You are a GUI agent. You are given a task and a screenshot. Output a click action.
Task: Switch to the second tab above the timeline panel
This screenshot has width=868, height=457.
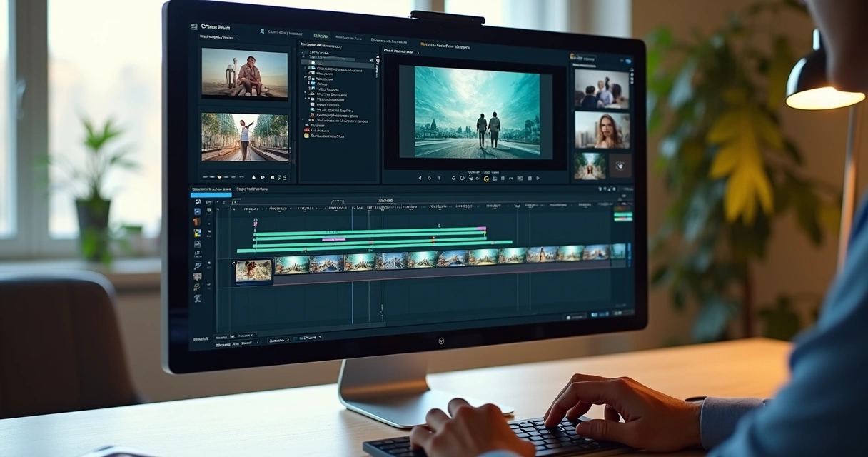(251, 189)
